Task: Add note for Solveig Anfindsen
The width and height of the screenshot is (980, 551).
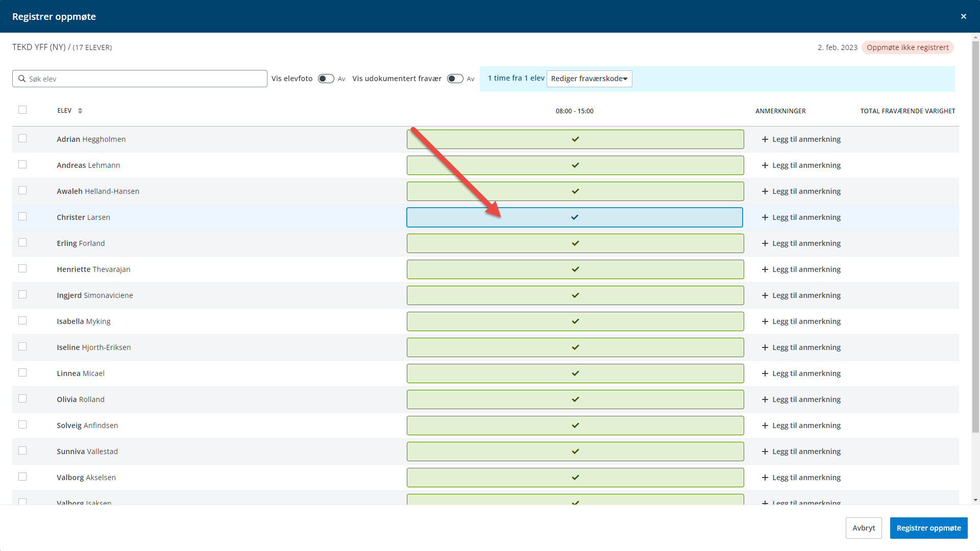Action: [x=801, y=425]
